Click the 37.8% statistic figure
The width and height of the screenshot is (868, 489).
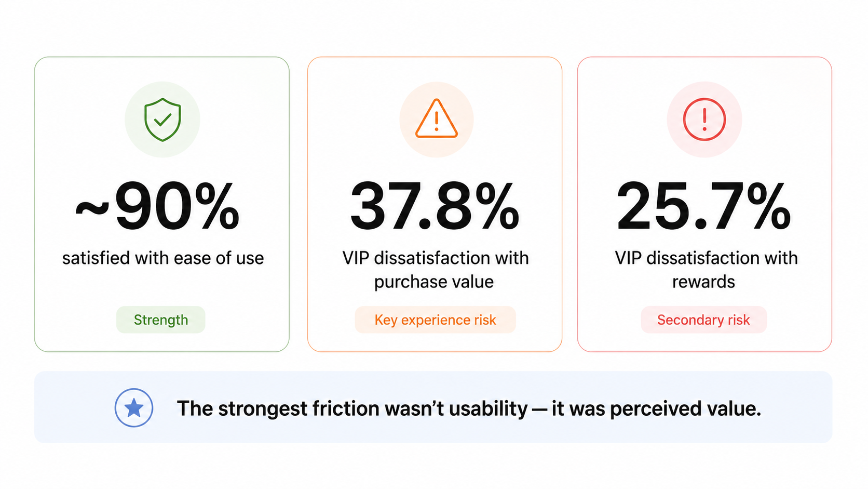(435, 206)
